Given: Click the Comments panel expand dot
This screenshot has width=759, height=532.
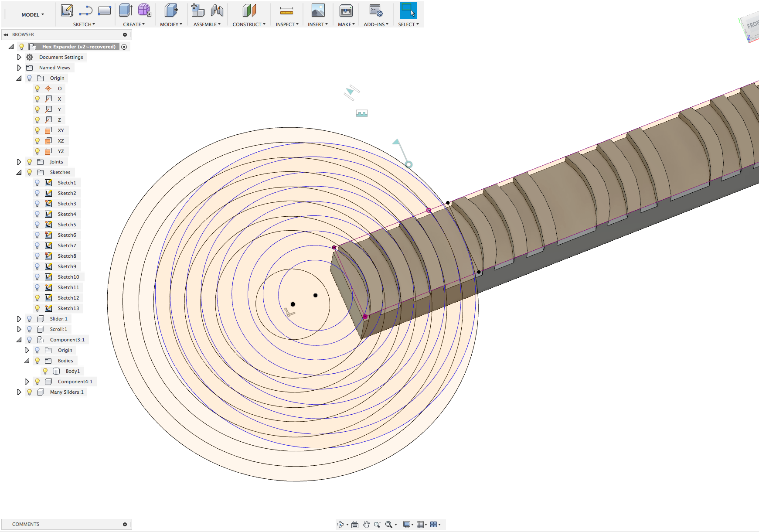Looking at the screenshot, I should (125, 524).
